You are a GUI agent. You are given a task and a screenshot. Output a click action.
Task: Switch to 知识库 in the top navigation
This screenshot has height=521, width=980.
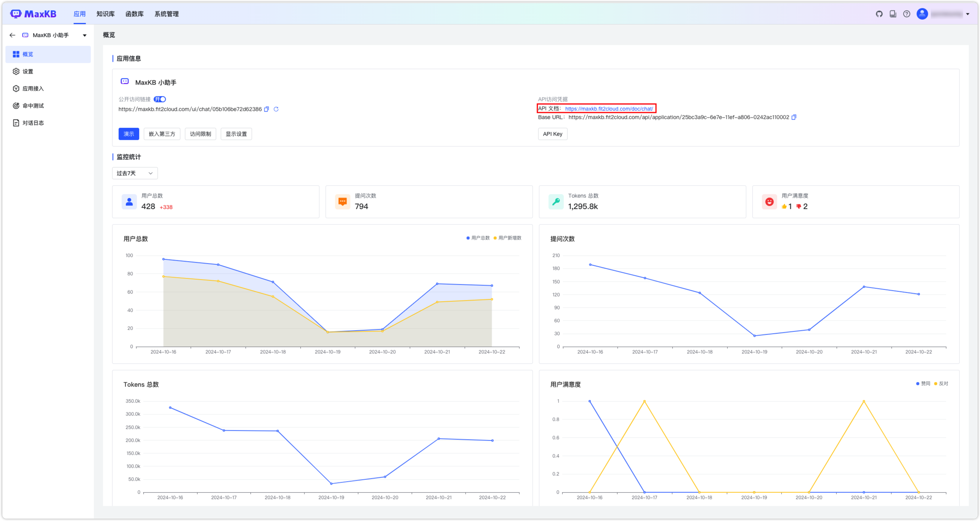pyautogui.click(x=105, y=14)
